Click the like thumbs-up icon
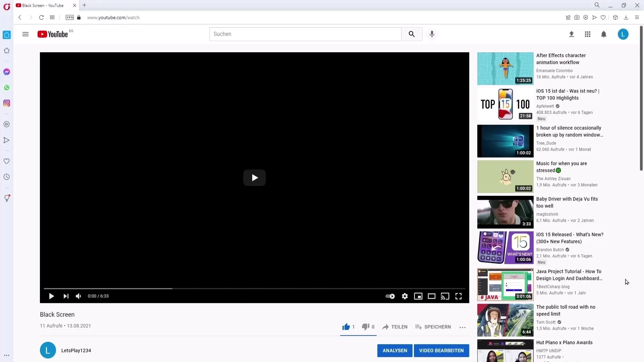 click(x=346, y=327)
